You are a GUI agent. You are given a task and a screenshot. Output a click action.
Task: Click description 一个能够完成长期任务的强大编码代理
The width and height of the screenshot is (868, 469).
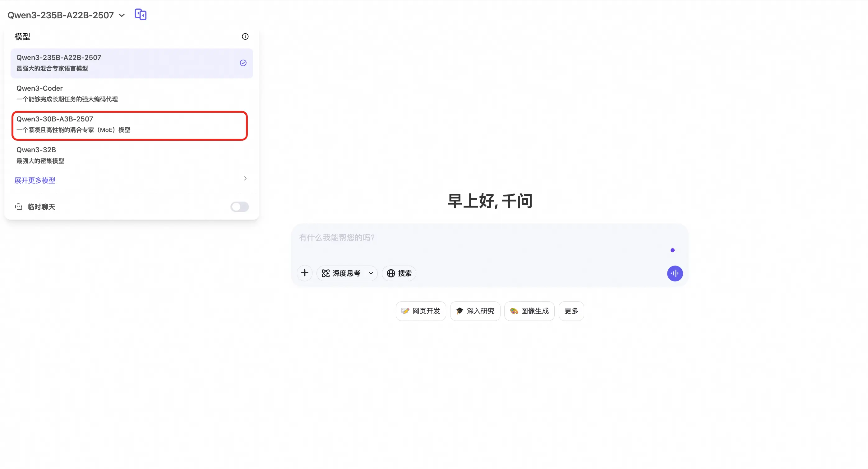point(67,99)
